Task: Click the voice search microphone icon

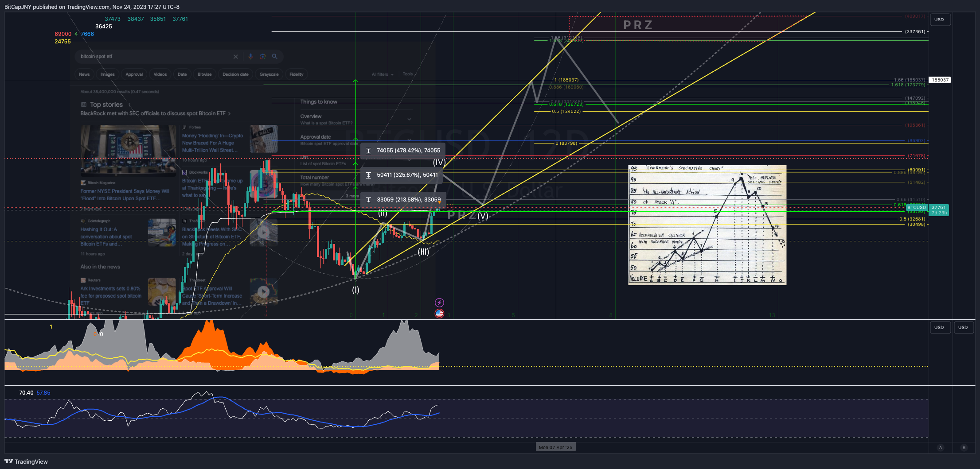Action: point(250,56)
